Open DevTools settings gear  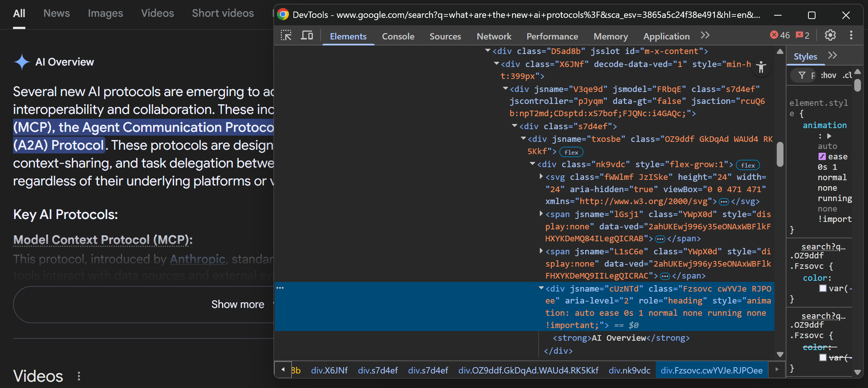coord(830,35)
